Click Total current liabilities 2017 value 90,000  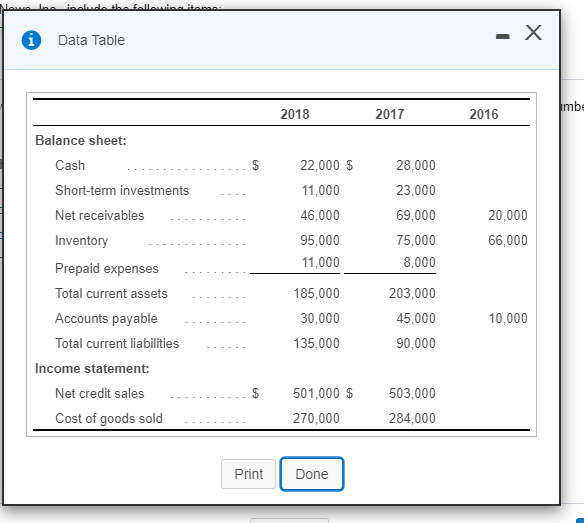[x=416, y=343]
